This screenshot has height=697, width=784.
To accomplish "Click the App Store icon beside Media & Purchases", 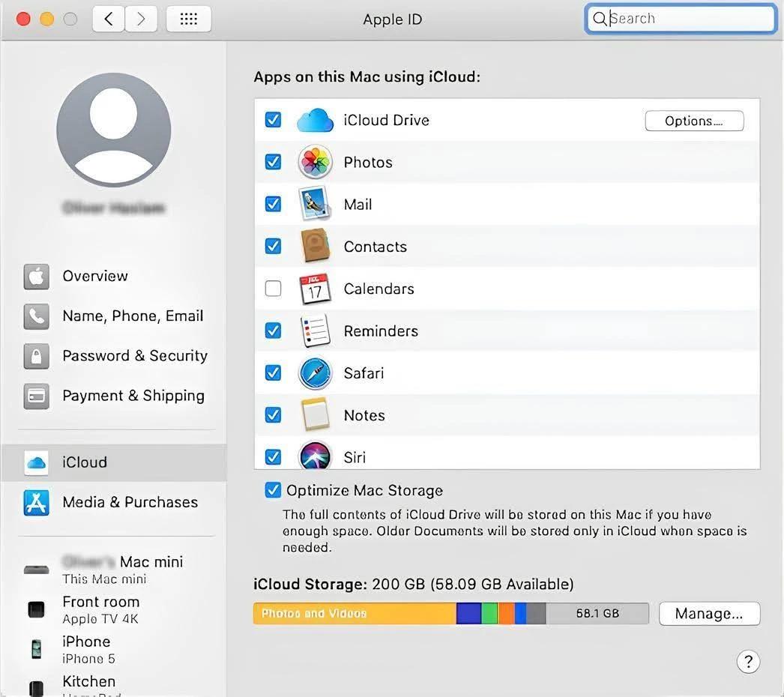I will [36, 502].
